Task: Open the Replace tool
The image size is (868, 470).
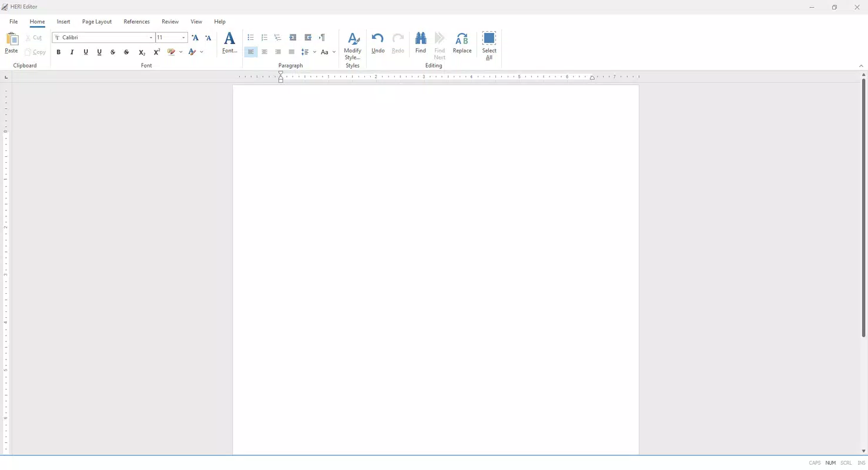Action: (462, 43)
